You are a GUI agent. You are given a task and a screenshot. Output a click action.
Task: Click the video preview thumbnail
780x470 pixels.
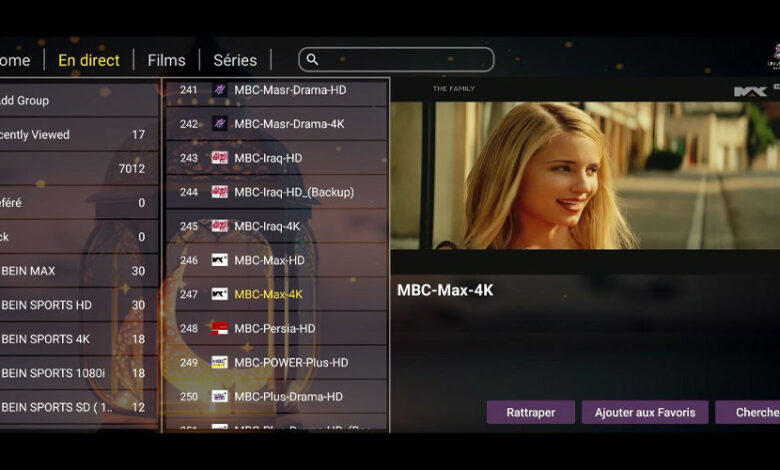click(x=585, y=175)
